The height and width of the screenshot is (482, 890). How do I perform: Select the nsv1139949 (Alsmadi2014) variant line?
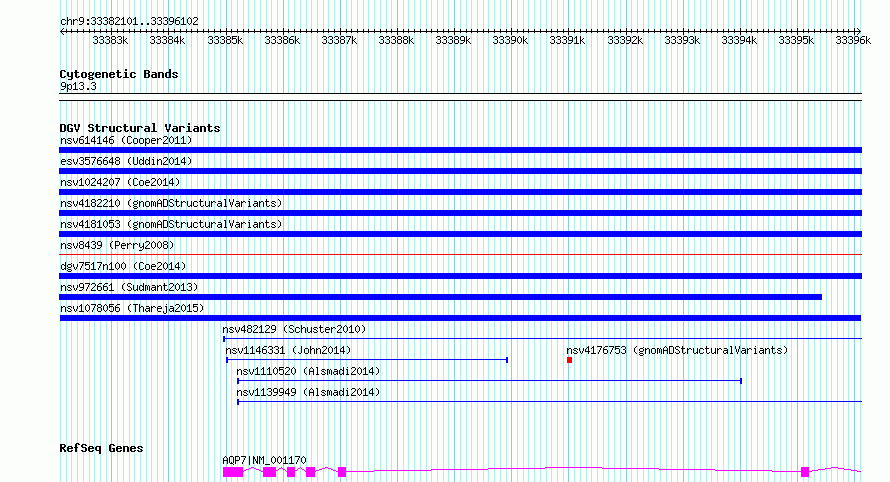549,402
